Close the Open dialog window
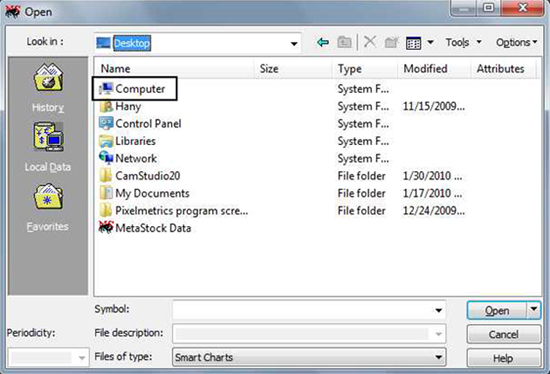Viewport: 550px width, 374px height. [x=522, y=8]
